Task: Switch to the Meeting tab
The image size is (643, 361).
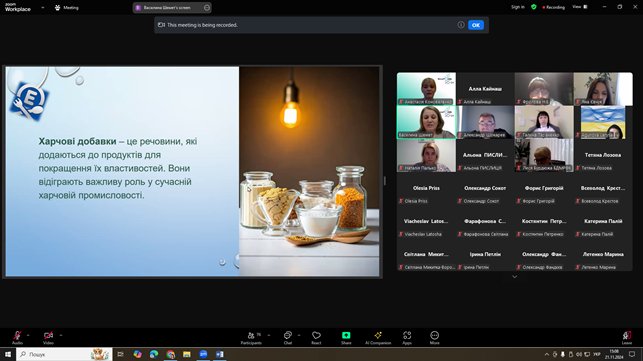Action: 67,7
